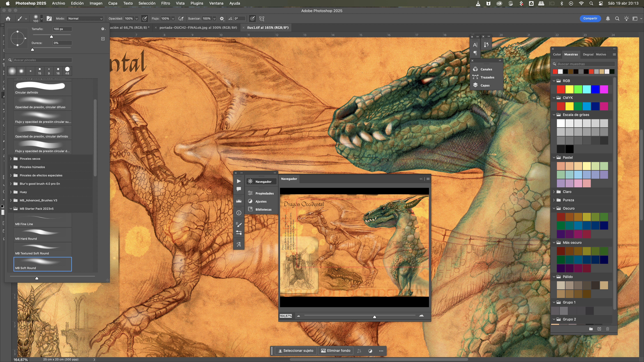Open the Actions play icon panel
644x362 pixels.
coord(239,181)
